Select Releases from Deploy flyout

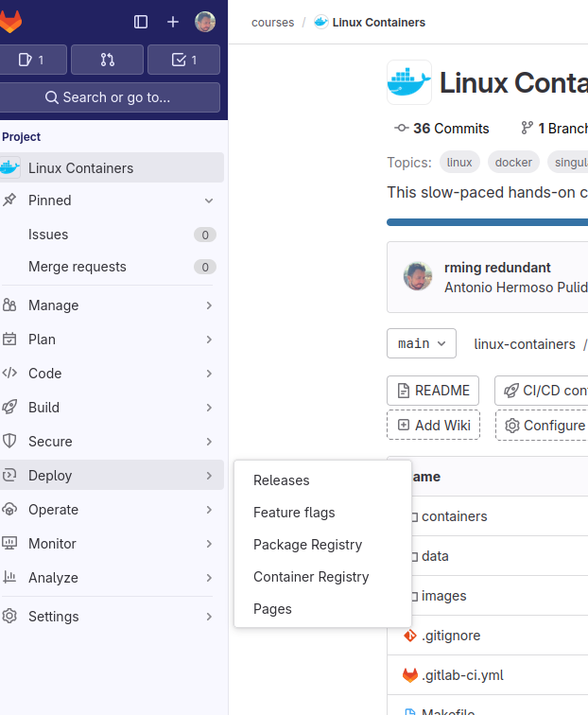(x=281, y=480)
